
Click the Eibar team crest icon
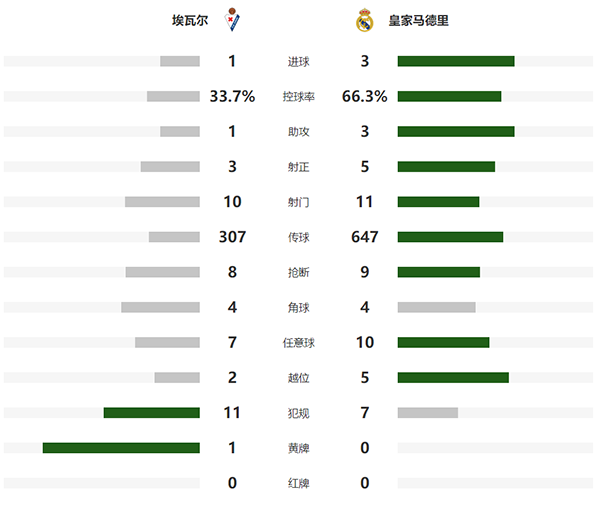pyautogui.click(x=233, y=20)
